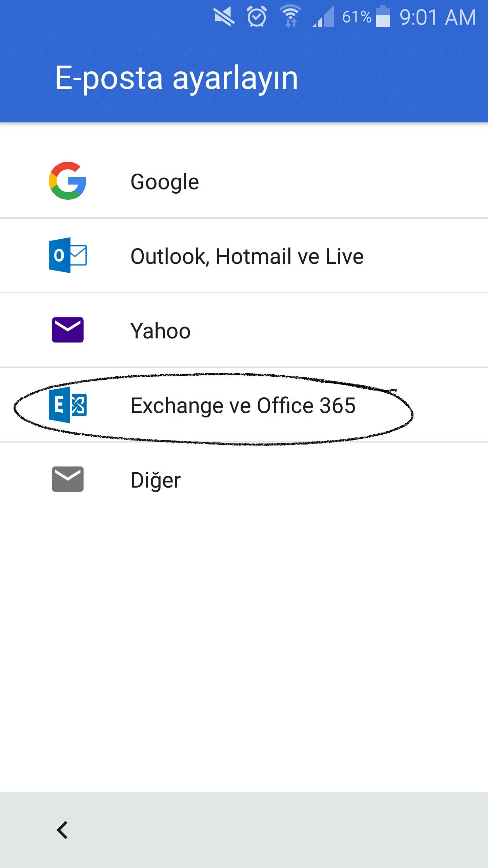Go back using the bottom arrow
488x868 pixels.
point(62,830)
